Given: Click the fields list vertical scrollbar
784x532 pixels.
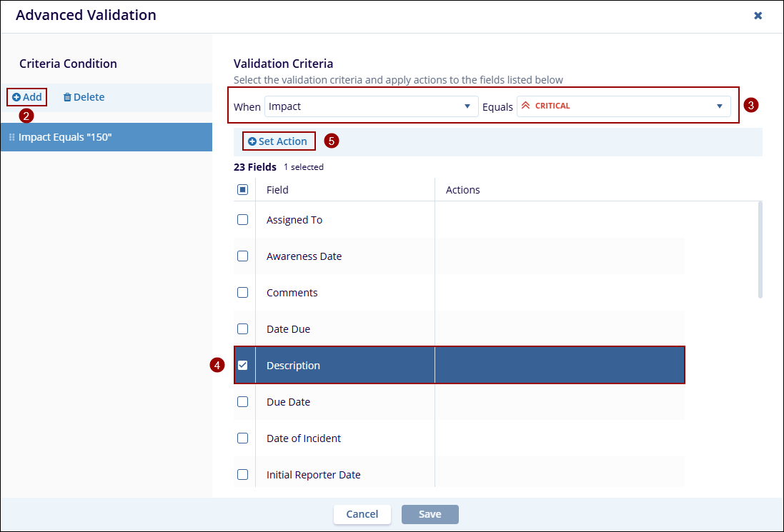Looking at the screenshot, I should (760, 249).
